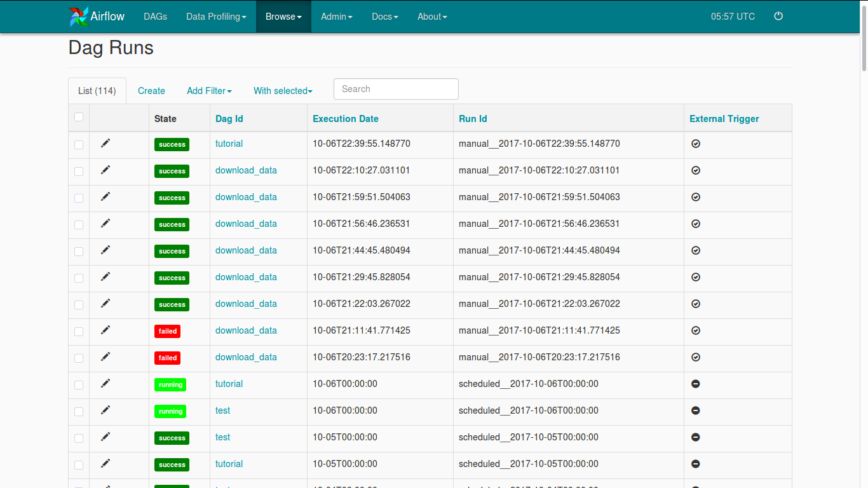Click the Airflow pinwheel logo

tap(79, 17)
